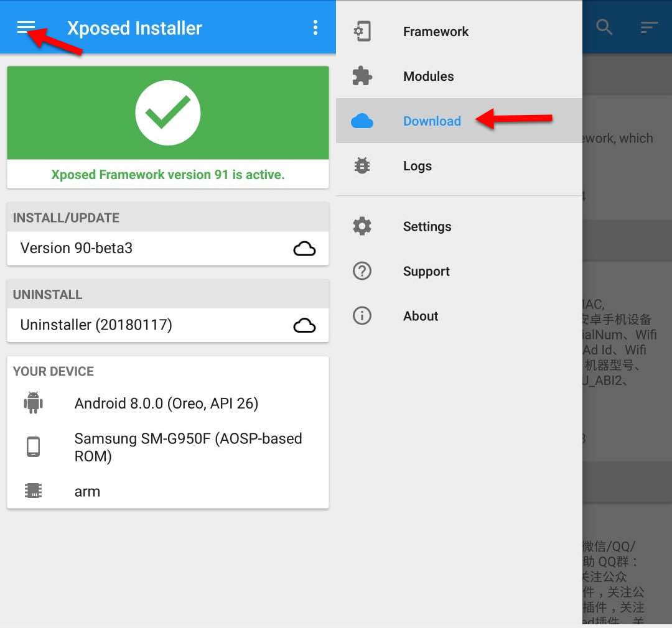This screenshot has height=628, width=672.
Task: Tap 'Android 8.0.0 (Oreo, API 26)' text
Action: point(166,404)
